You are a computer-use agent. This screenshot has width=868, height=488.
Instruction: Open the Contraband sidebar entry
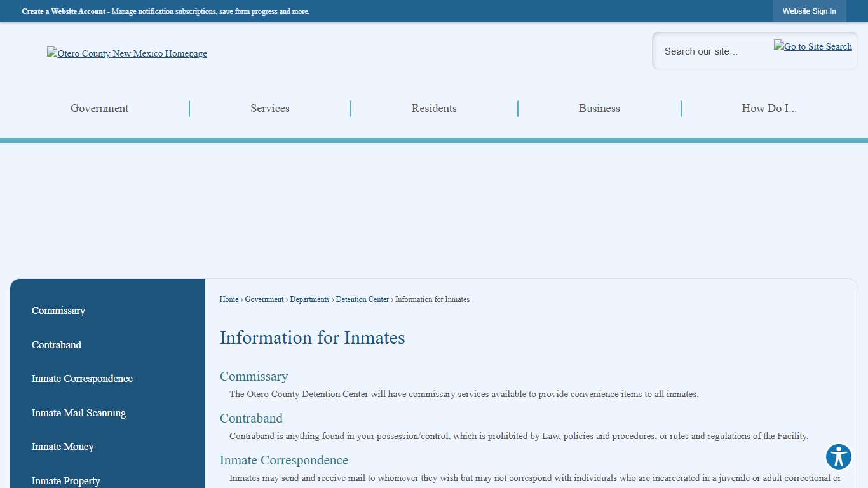57,344
